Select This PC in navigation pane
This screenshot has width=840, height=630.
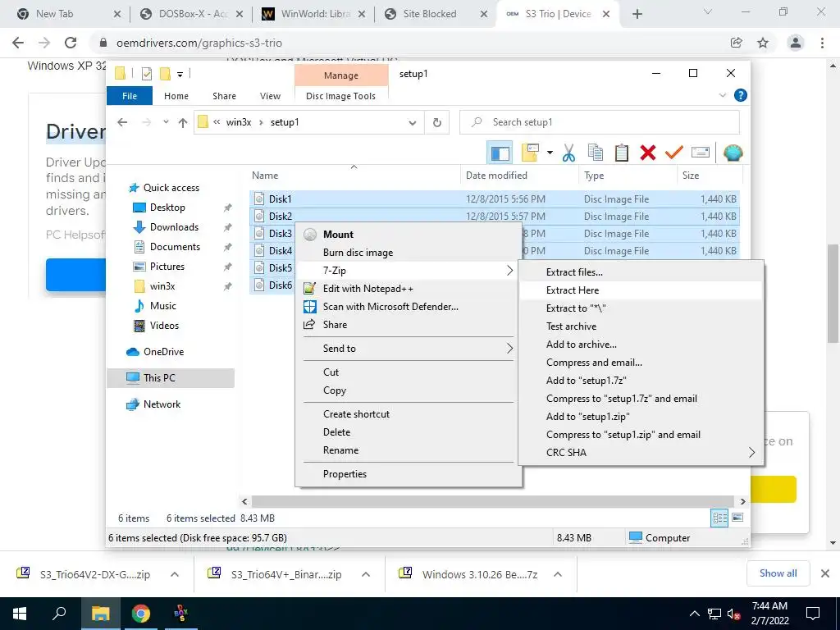[159, 377]
